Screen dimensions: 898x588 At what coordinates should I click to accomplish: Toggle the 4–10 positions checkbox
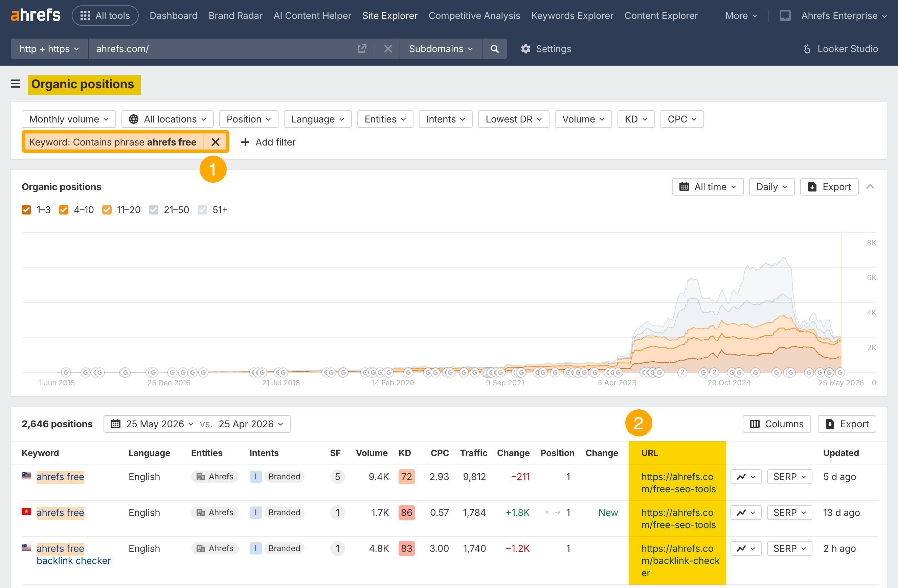pyautogui.click(x=64, y=210)
